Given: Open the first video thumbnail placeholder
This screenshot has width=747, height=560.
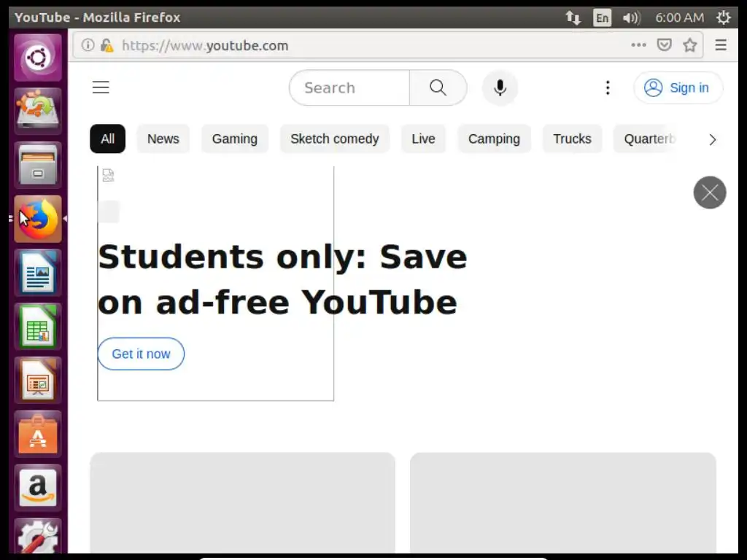Looking at the screenshot, I should [x=242, y=503].
